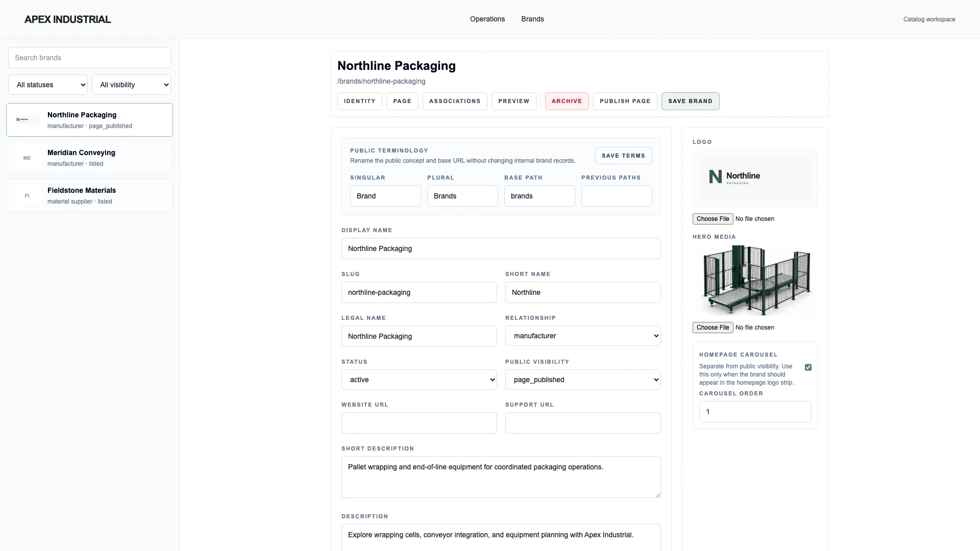Image resolution: width=980 pixels, height=551 pixels.
Task: Click the Publish Page button
Action: coord(625,101)
